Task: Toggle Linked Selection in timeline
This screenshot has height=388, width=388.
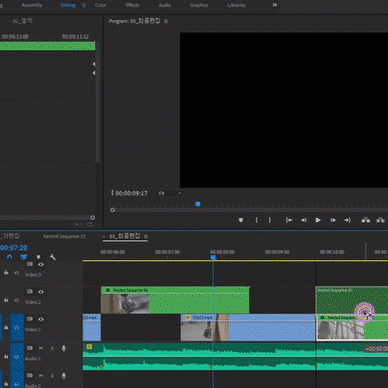Action: pyautogui.click(x=24, y=257)
